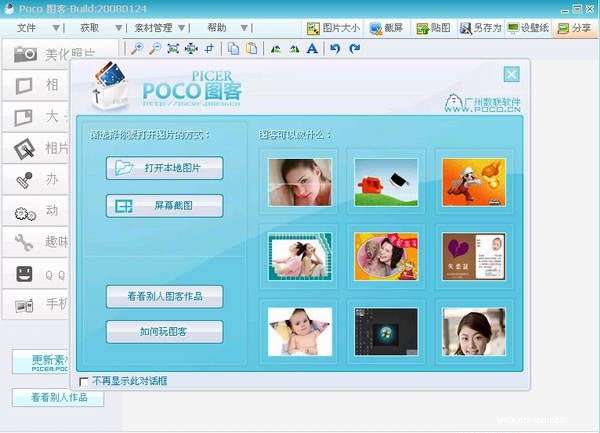This screenshot has width=600, height=433.
Task: Click the 分享 share toolbar button
Action: coord(574,28)
